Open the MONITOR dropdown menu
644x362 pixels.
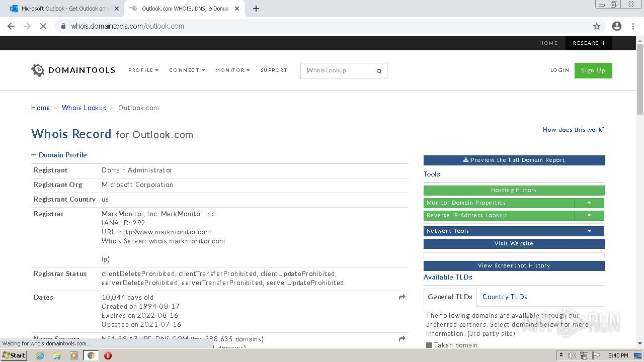pyautogui.click(x=232, y=70)
